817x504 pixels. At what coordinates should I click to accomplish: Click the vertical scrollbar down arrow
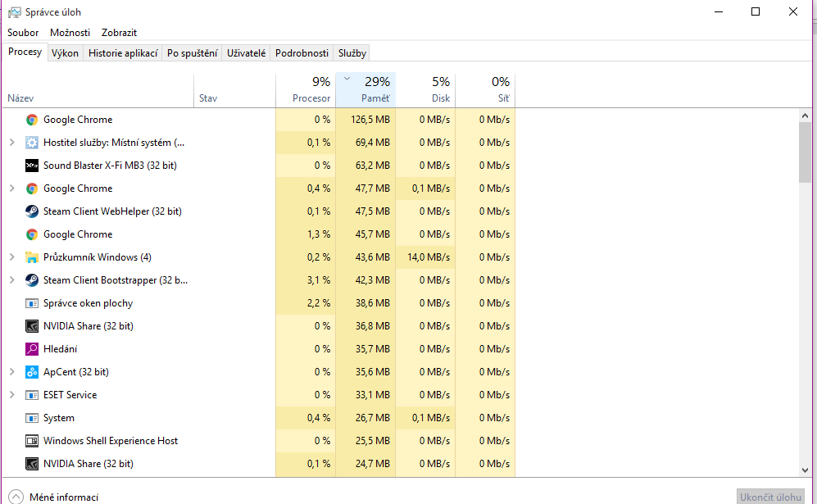pos(806,470)
